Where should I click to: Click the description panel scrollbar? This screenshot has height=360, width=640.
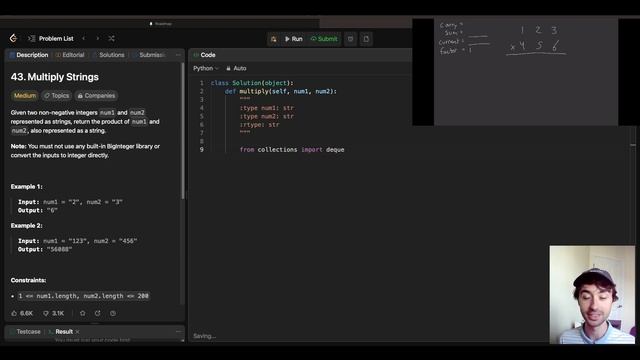(x=182, y=131)
